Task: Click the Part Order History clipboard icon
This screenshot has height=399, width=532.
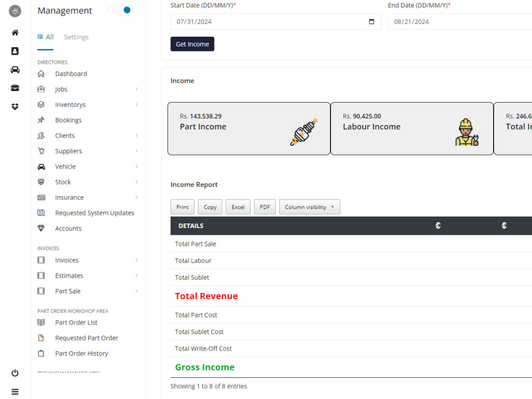Action: click(41, 353)
